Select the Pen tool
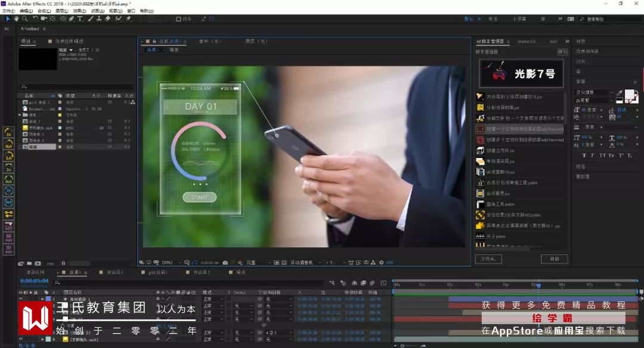644x348 pixels. [x=72, y=19]
